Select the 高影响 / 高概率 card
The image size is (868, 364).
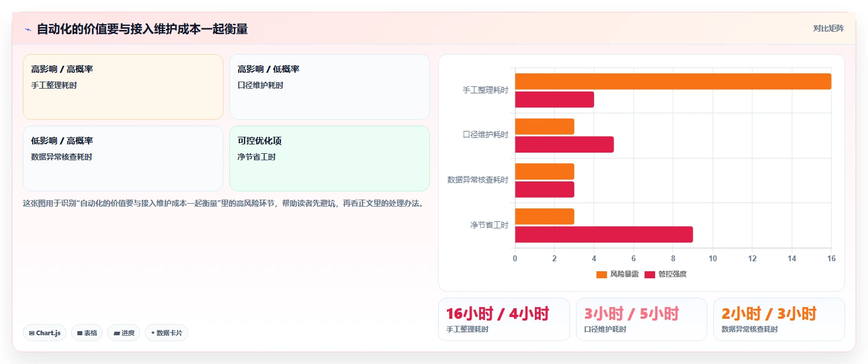coord(123,87)
